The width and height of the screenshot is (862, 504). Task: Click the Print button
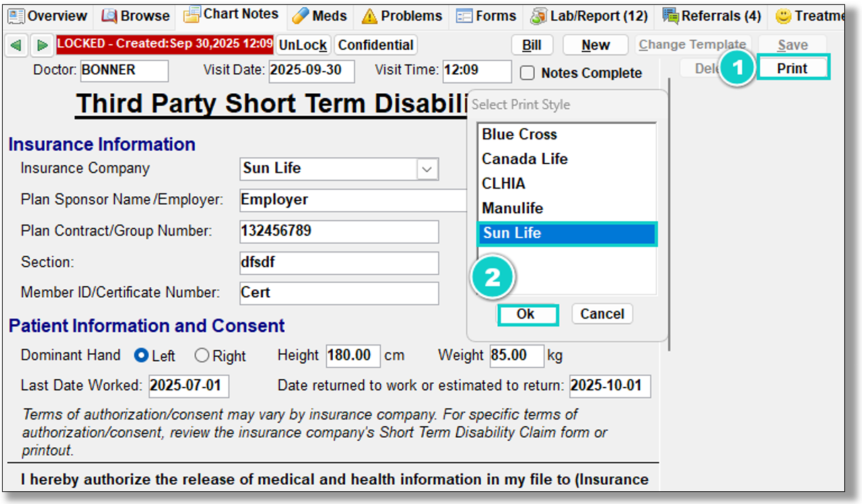tap(792, 68)
